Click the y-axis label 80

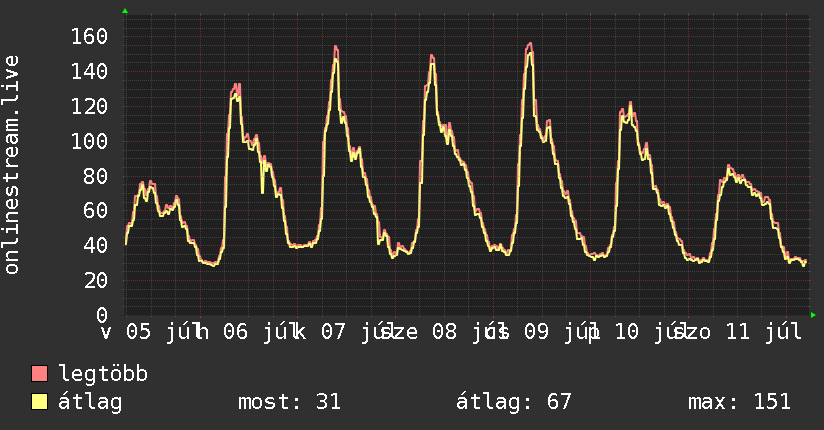pos(96,176)
